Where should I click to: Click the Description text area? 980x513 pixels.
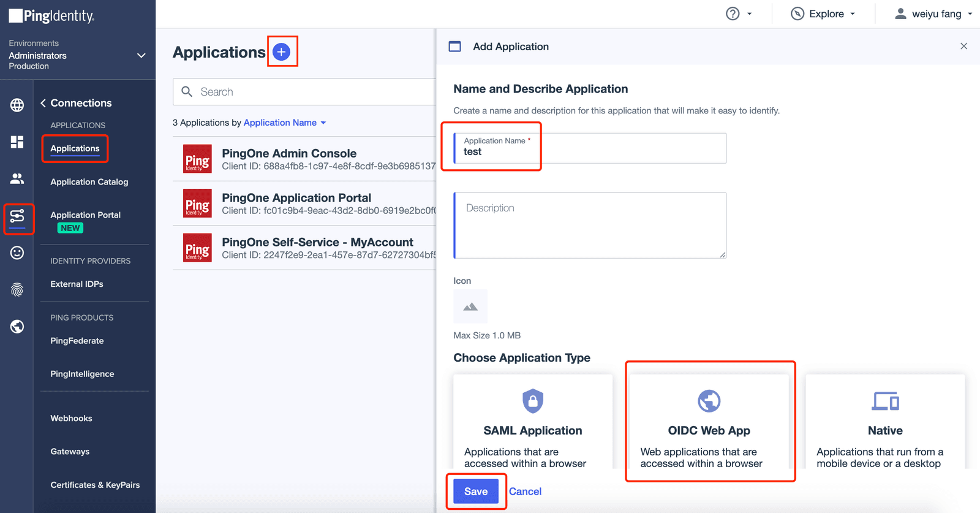tap(590, 225)
